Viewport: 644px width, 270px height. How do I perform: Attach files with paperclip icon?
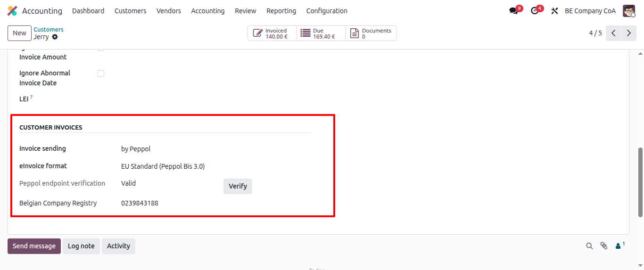[603, 246]
